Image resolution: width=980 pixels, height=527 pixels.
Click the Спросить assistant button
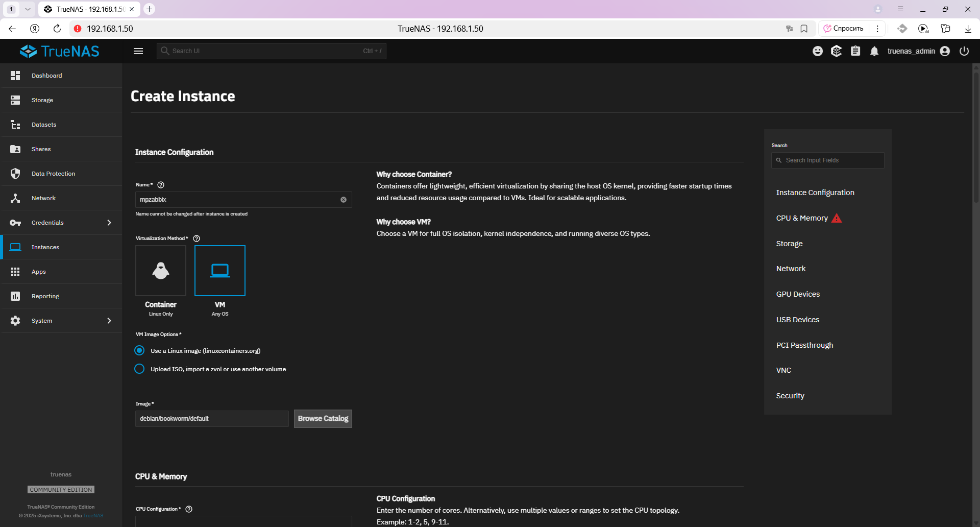tap(844, 29)
